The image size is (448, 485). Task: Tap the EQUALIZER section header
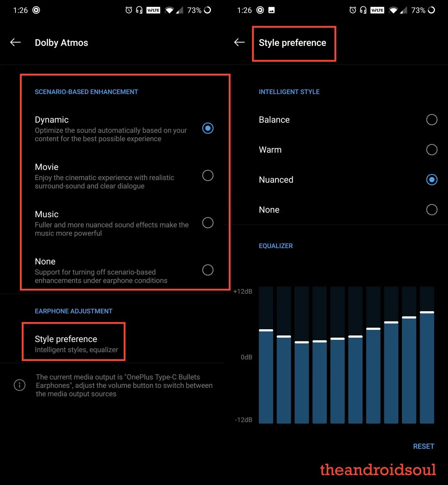click(x=276, y=246)
